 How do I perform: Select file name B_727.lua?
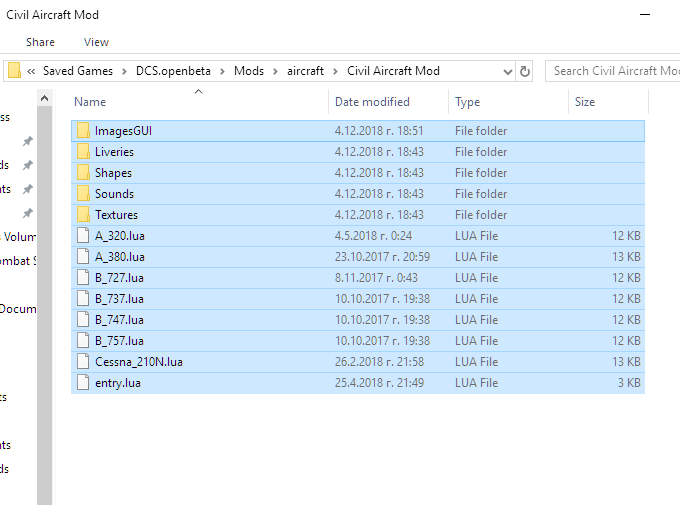click(x=119, y=278)
